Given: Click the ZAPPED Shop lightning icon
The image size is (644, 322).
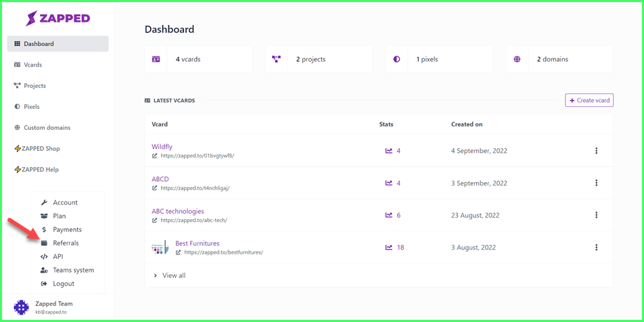Looking at the screenshot, I should pos(18,149).
